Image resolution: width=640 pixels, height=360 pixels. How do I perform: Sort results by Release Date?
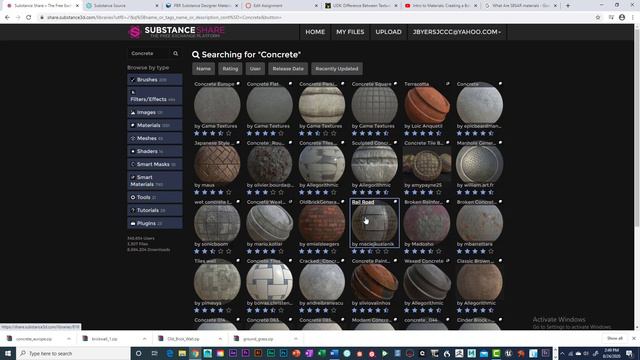click(288, 69)
